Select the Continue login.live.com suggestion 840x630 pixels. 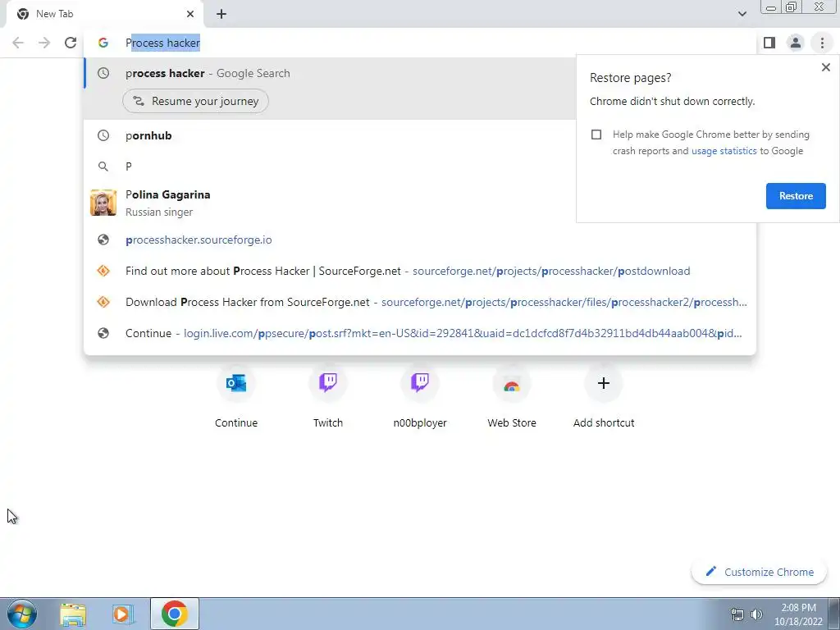(x=420, y=333)
